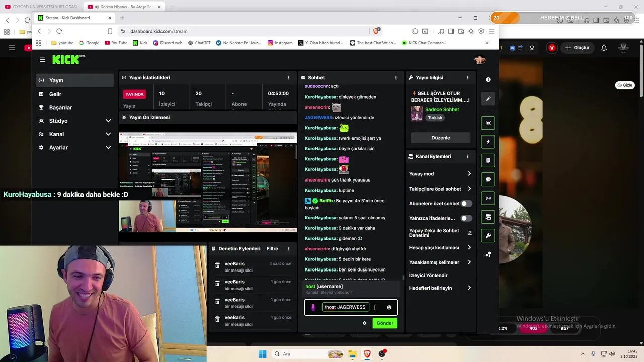644x362 pixels.
Task: Open Brave browser taskbar icon
Action: pos(367,354)
